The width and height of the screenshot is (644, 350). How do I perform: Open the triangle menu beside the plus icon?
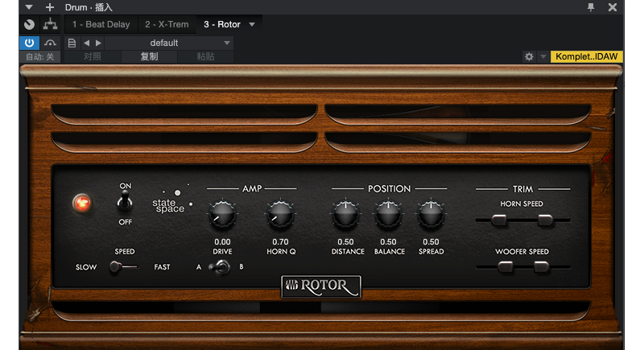tap(29, 7)
